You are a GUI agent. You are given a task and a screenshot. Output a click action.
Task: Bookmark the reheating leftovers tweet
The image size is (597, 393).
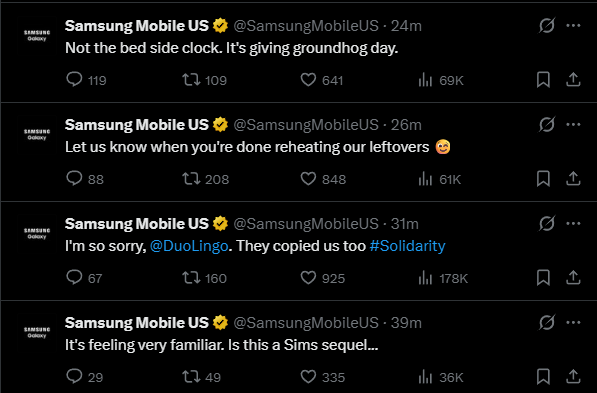point(543,179)
